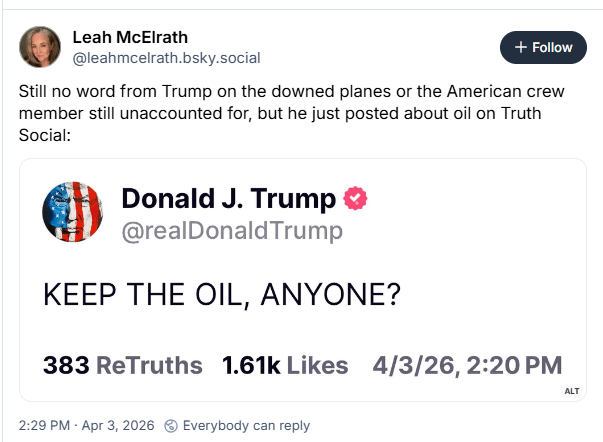Click the 1.61k Likes count
603x442 pixels.
pyautogui.click(x=285, y=365)
